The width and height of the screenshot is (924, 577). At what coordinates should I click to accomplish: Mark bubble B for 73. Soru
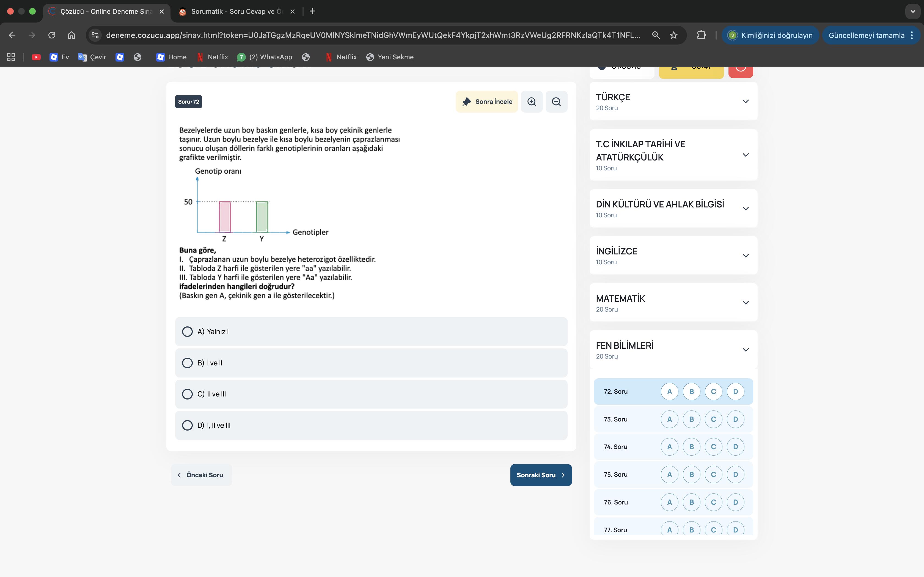pos(691,419)
